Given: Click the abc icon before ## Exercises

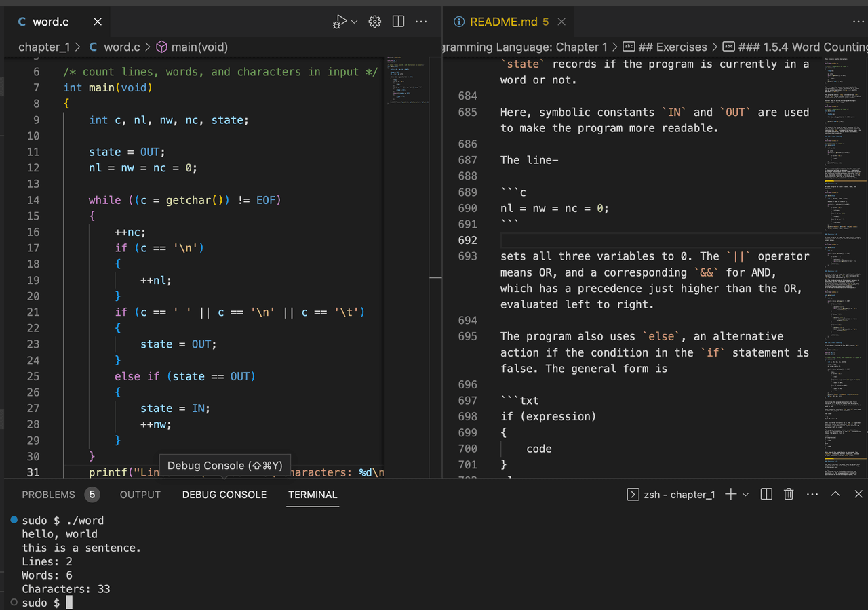Looking at the screenshot, I should (629, 47).
